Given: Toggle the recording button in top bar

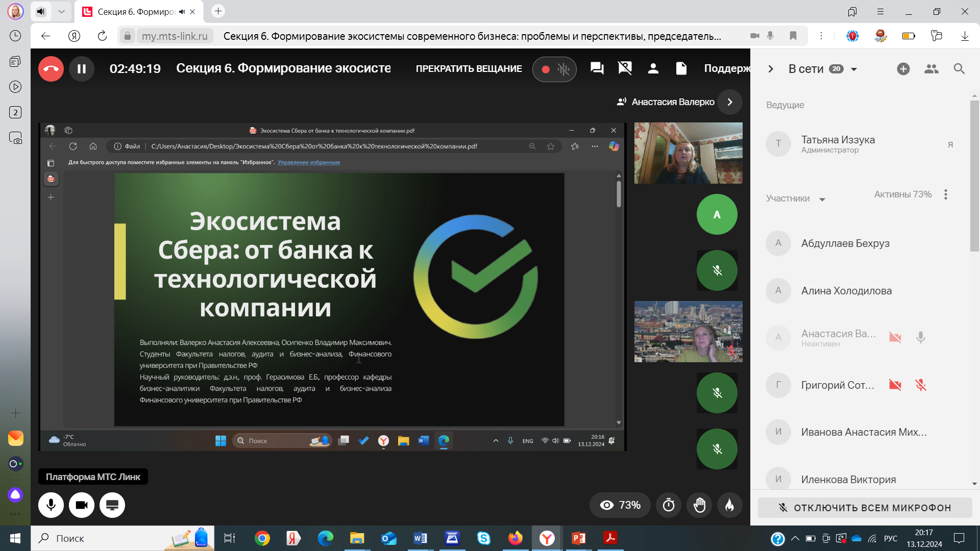Looking at the screenshot, I should coord(554,69).
